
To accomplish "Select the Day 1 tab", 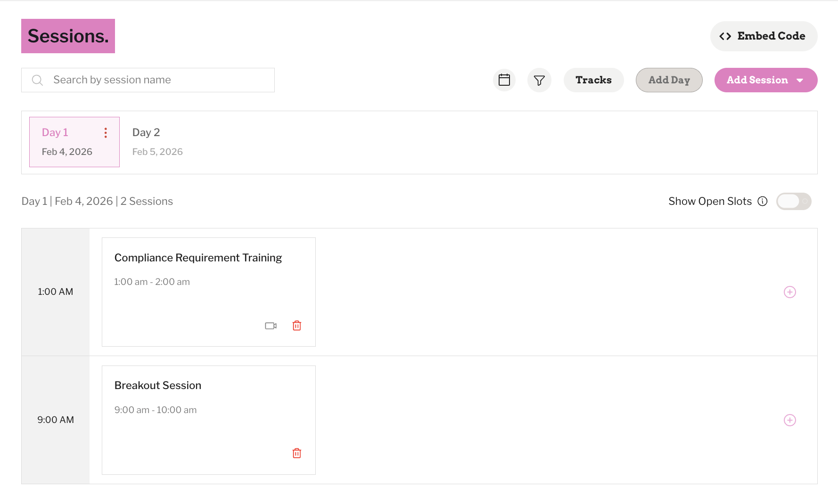I will (x=74, y=142).
